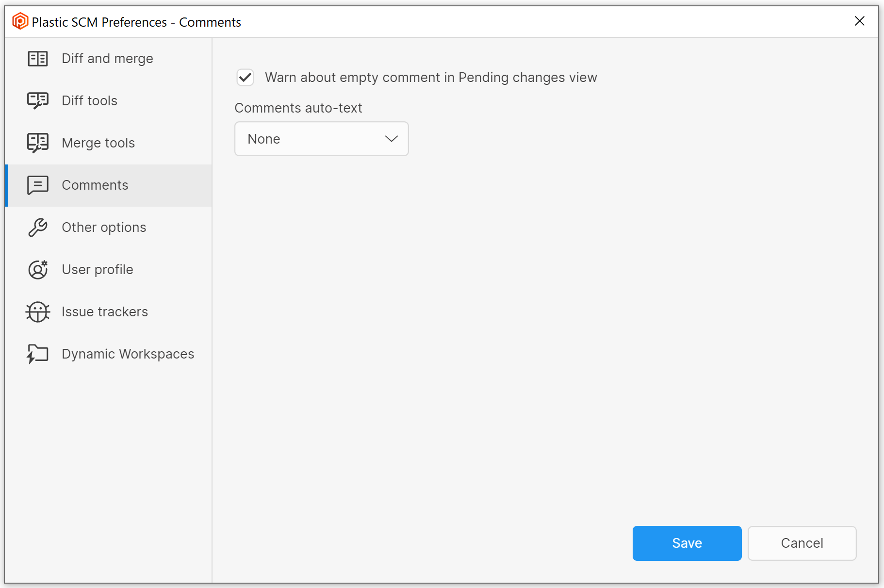The image size is (884, 588).
Task: Open the Comments auto-text dropdown
Action: [321, 139]
